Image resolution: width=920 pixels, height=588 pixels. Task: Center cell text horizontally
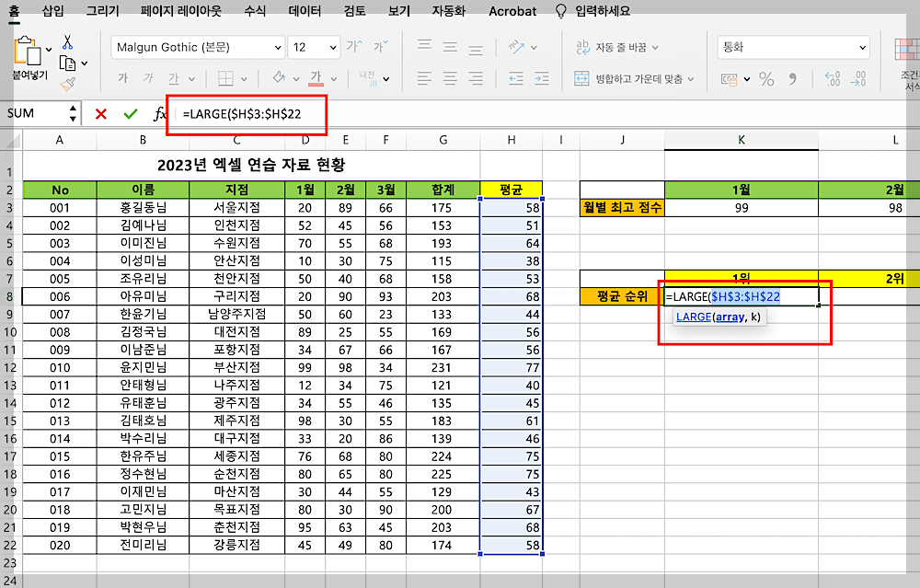coord(450,78)
